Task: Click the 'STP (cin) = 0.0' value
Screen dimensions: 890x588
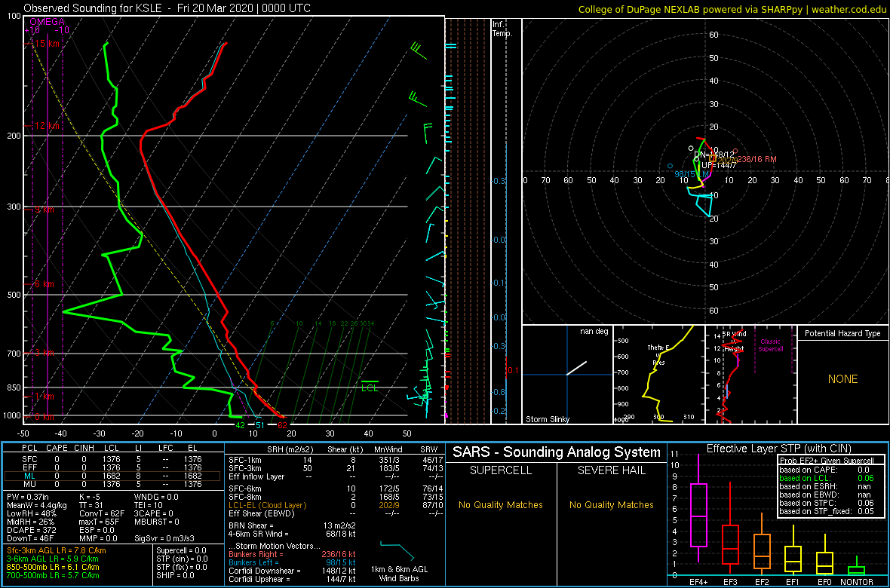Action: pos(184,559)
